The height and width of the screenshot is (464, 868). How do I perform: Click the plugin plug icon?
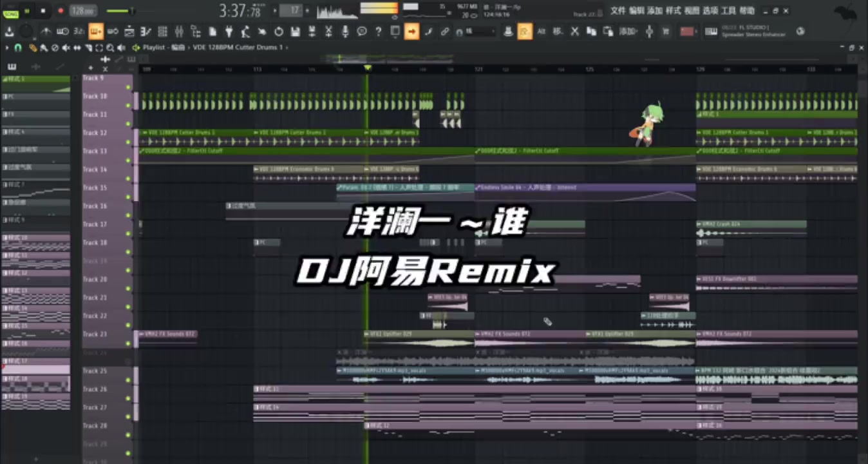[229, 31]
